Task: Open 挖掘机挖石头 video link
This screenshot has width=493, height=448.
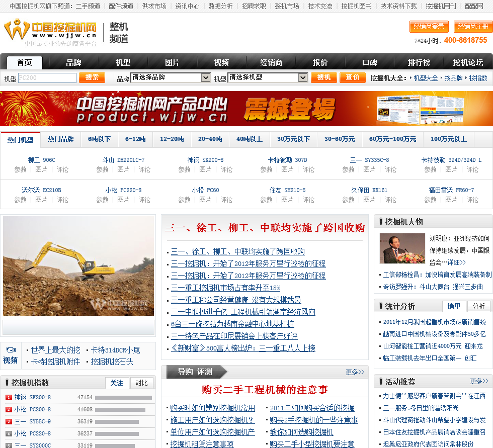Action: tap(112, 362)
